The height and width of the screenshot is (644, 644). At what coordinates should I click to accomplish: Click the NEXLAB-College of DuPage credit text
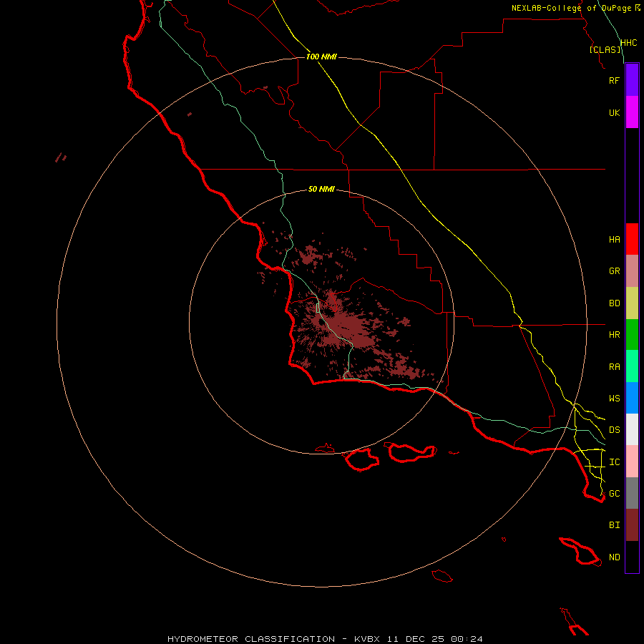tap(571, 8)
